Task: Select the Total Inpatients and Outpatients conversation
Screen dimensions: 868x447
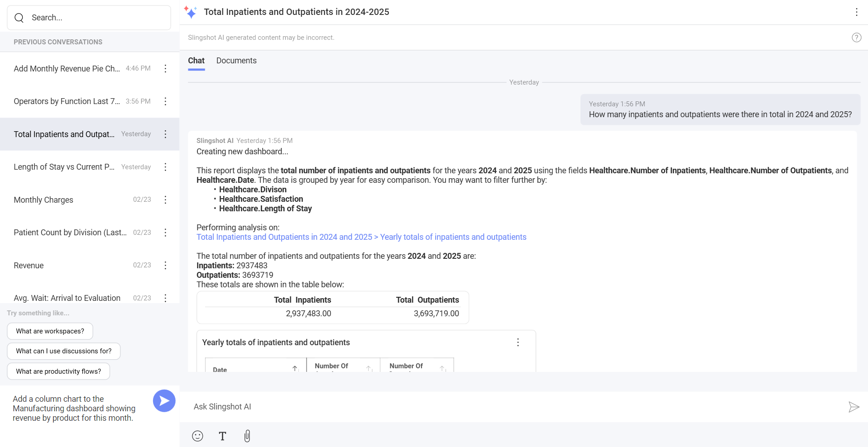Action: click(x=90, y=134)
